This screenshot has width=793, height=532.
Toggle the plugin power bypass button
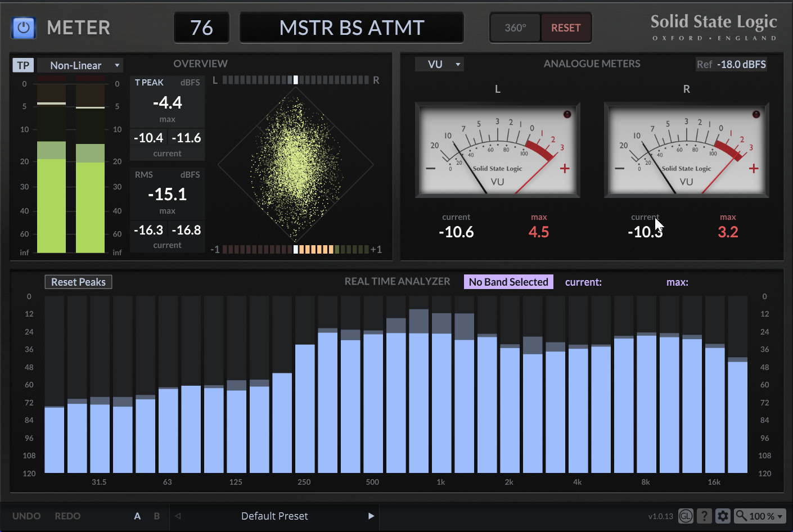24,28
